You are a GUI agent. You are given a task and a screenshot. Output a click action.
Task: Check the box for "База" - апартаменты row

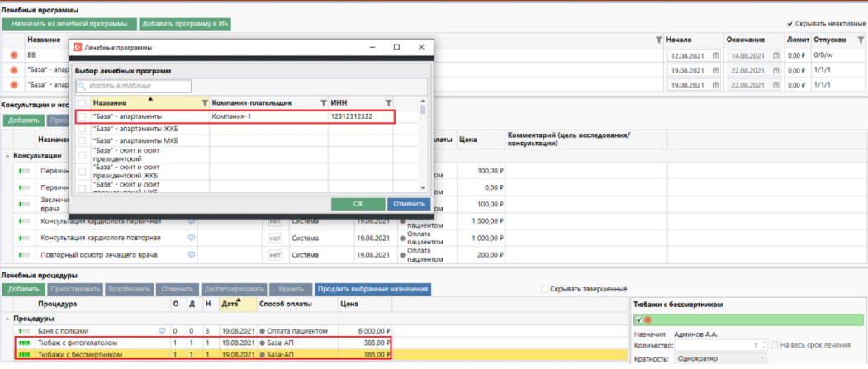point(83,117)
